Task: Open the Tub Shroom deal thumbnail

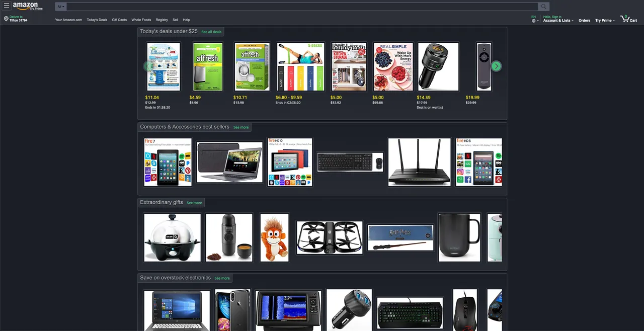Action: pos(164,66)
